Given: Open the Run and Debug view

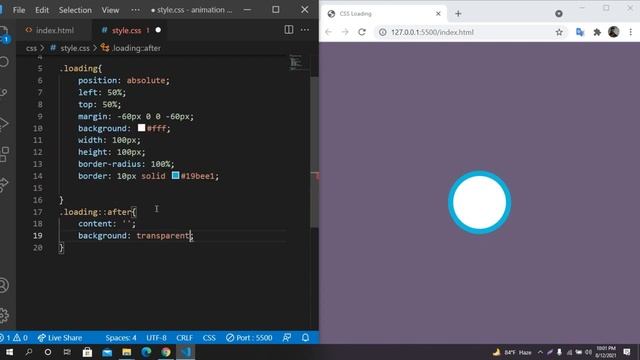Looking at the screenshot, I should pos(4,123).
